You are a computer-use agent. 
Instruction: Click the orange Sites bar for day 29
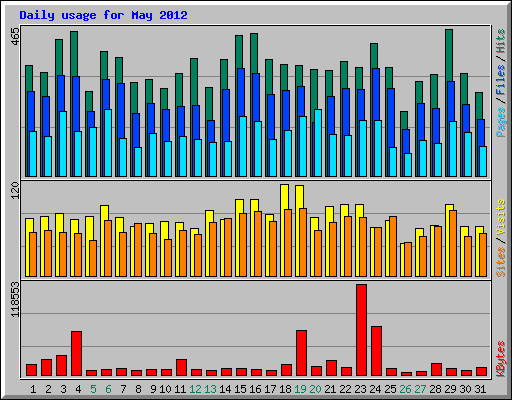(453, 243)
